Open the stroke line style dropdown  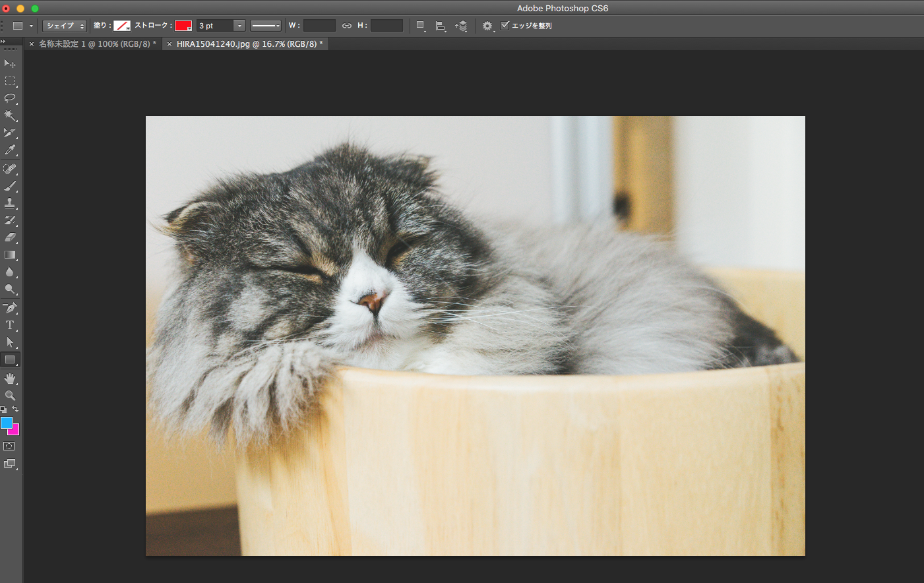pyautogui.click(x=266, y=26)
